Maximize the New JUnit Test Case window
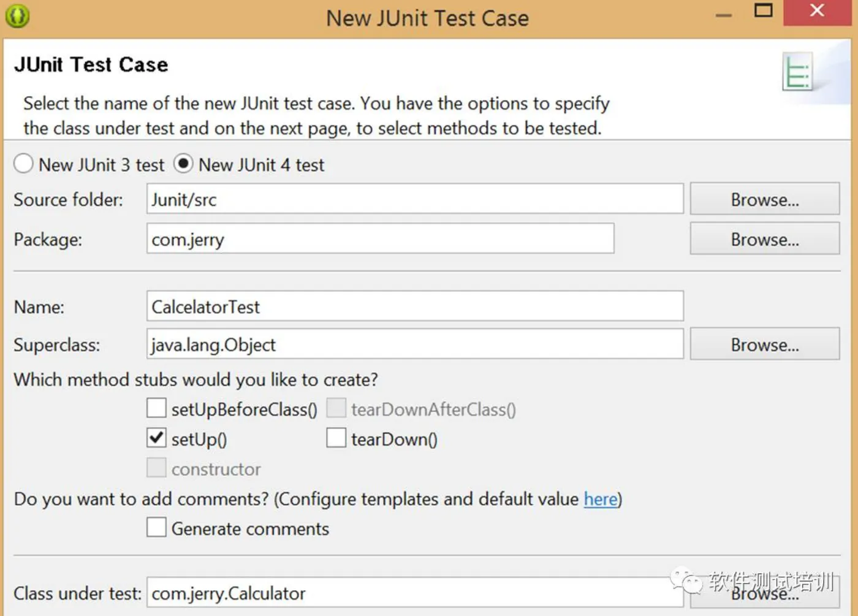Screen dimensions: 858x616 [763, 12]
